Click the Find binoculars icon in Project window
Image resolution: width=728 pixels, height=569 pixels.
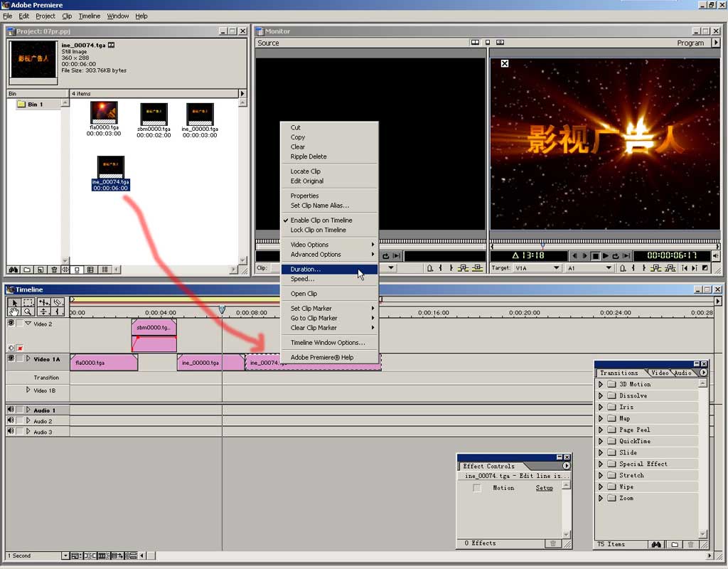pos(13,270)
